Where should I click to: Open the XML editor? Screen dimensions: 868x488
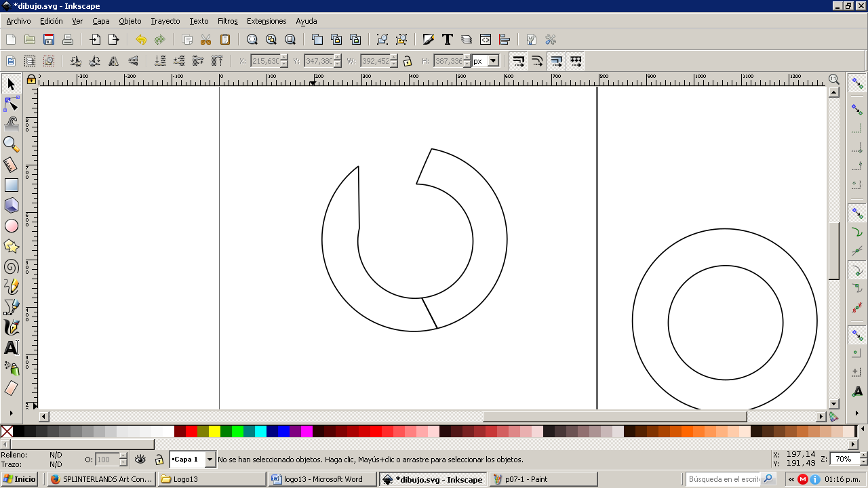click(x=486, y=39)
